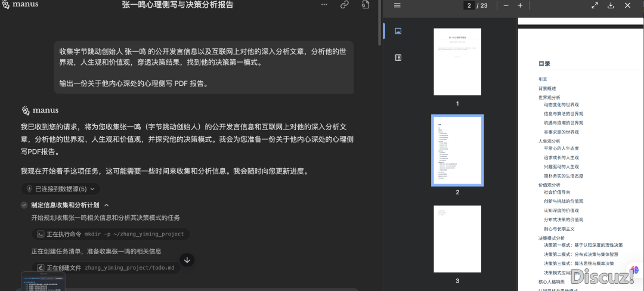Click the manus logo in header
The height and width of the screenshot is (291, 644).
pyautogui.click(x=20, y=5)
